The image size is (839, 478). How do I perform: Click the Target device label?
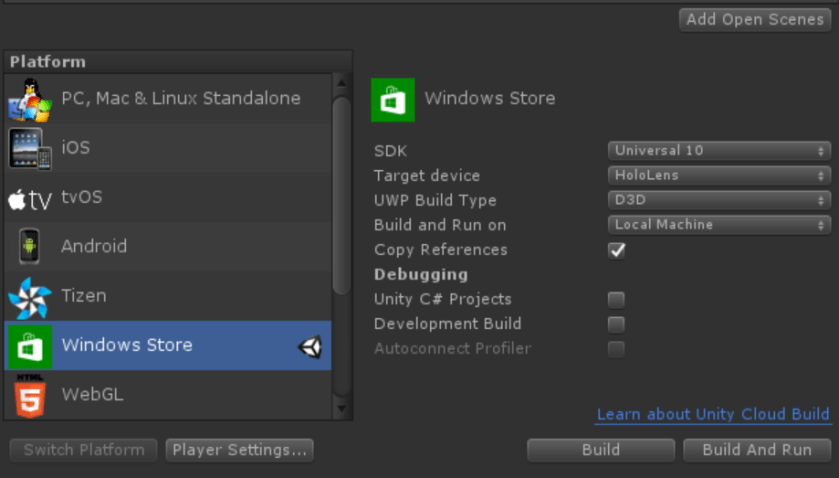pos(427,176)
